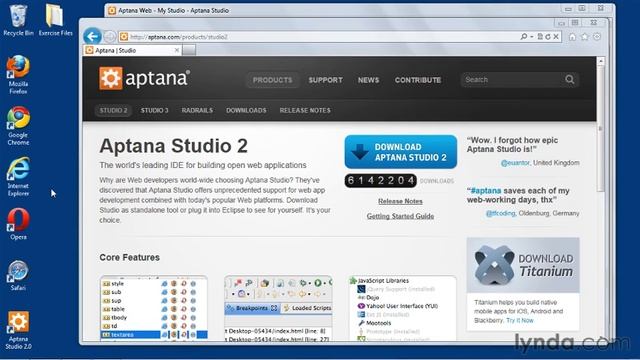Viewport: 640px width, 360px height.
Task: Open the NEWS menu
Action: (368, 80)
